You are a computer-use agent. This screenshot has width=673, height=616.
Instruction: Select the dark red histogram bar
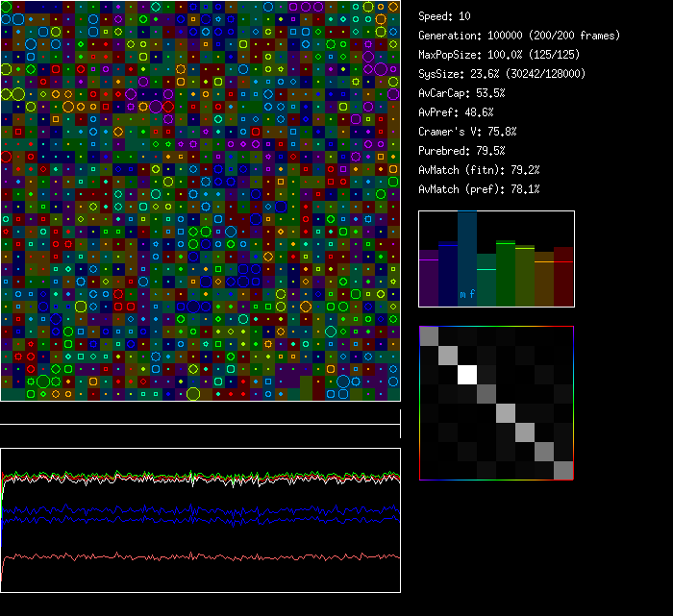point(563,277)
